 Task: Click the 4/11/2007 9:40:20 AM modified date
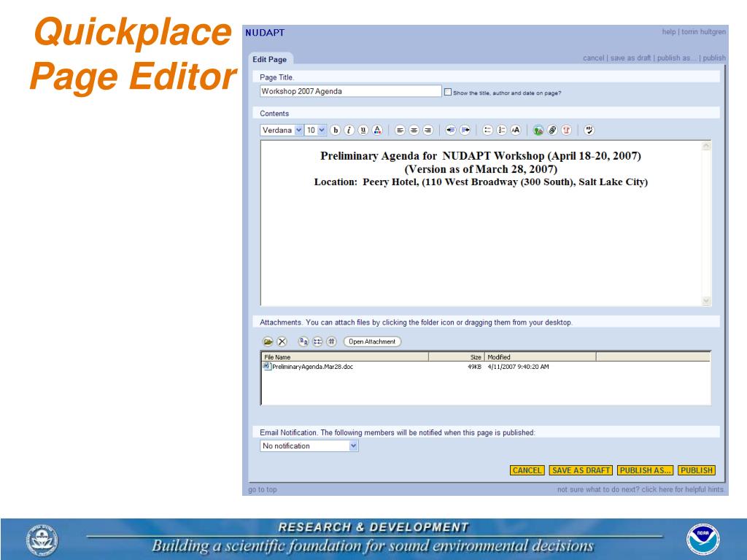coord(519,367)
